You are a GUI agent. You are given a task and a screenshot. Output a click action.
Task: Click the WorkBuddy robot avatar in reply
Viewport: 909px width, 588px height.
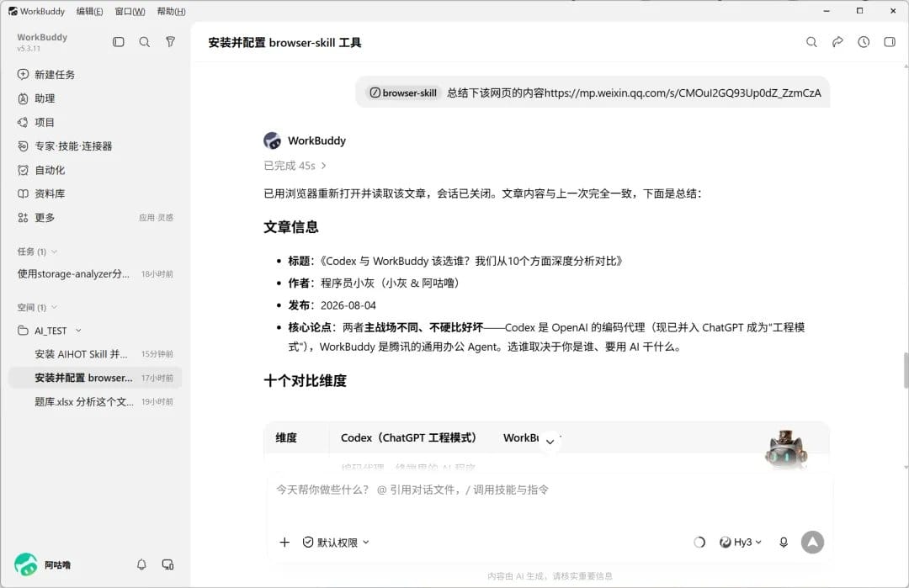click(x=272, y=140)
